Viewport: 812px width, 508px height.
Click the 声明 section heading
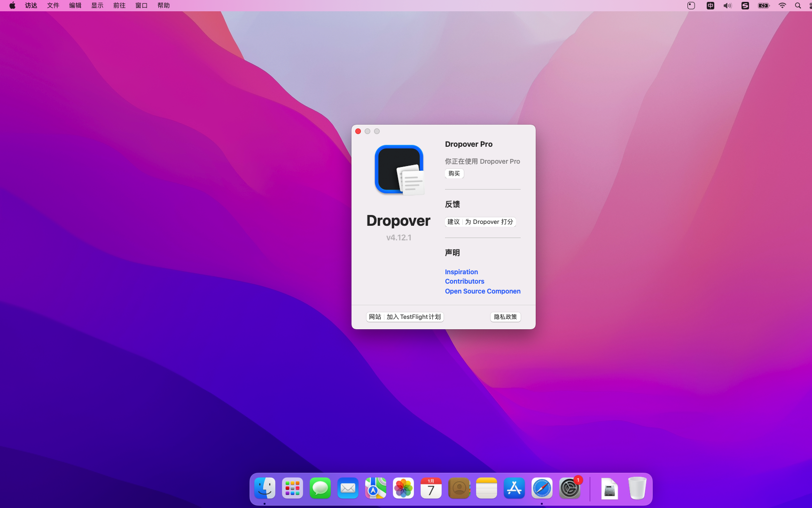pos(453,253)
